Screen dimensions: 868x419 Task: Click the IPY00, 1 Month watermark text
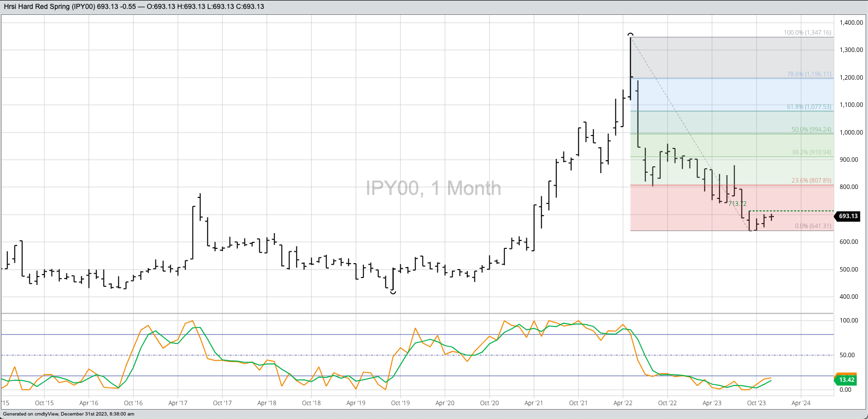click(433, 188)
